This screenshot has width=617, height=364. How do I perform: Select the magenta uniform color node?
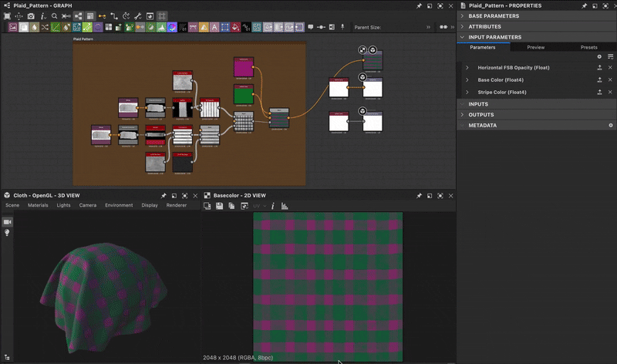point(244,67)
